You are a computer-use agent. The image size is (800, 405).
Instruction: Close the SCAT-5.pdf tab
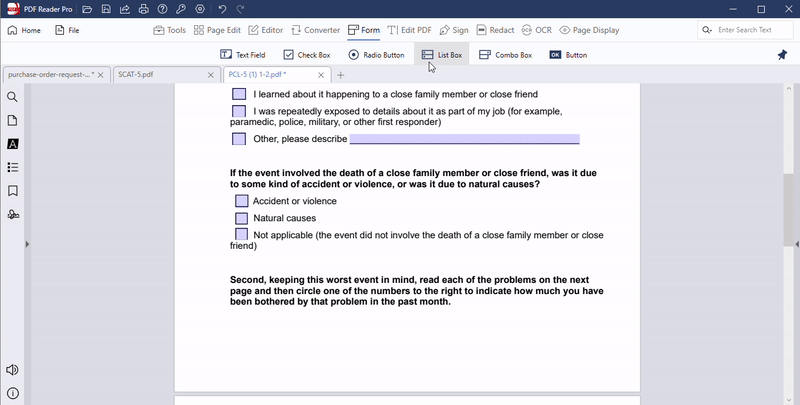click(x=211, y=75)
